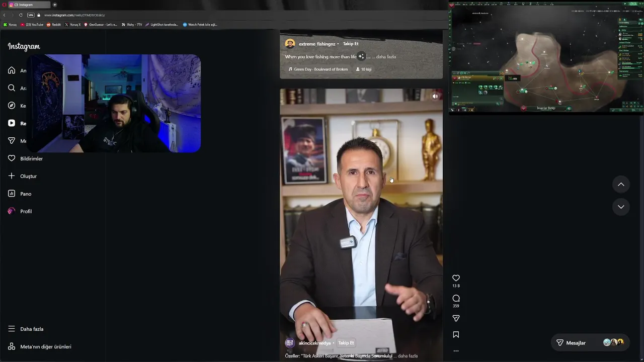Screen dimensions: 644x362
Task: Go forward with the browser forward arrow
Action: point(12,15)
